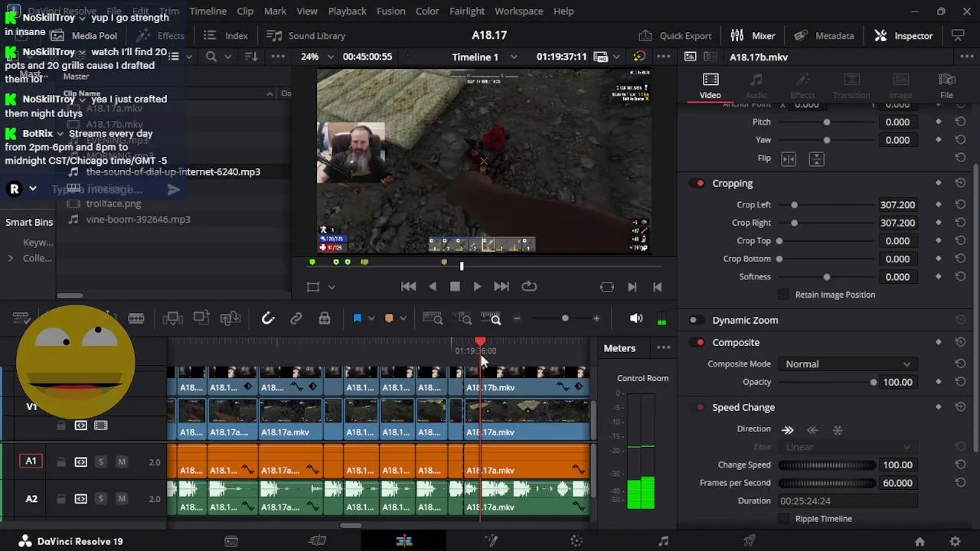980x551 pixels.
Task: Open the Mixer panel
Action: pyautogui.click(x=753, y=35)
